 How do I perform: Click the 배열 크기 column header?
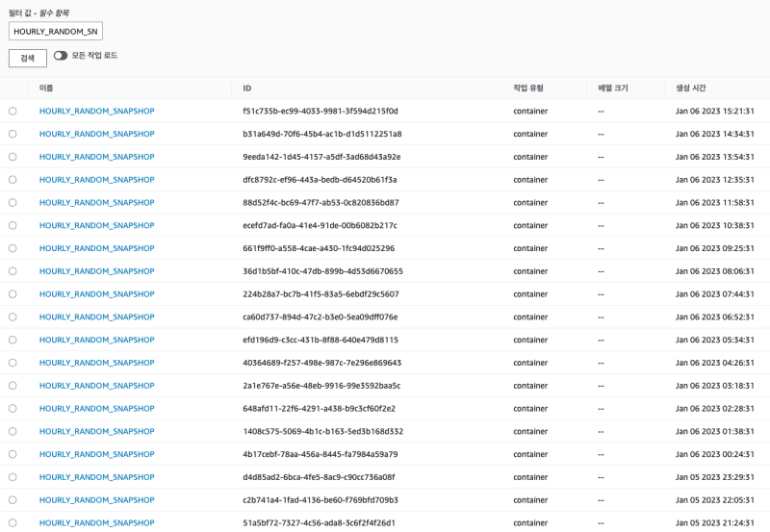click(612, 89)
